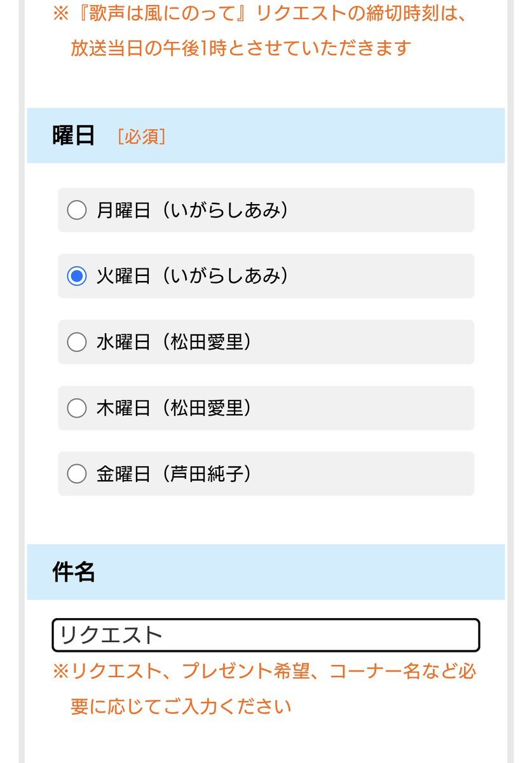The image size is (532, 763).
Task: Click the 木曜日 label text
Action: (x=123, y=408)
